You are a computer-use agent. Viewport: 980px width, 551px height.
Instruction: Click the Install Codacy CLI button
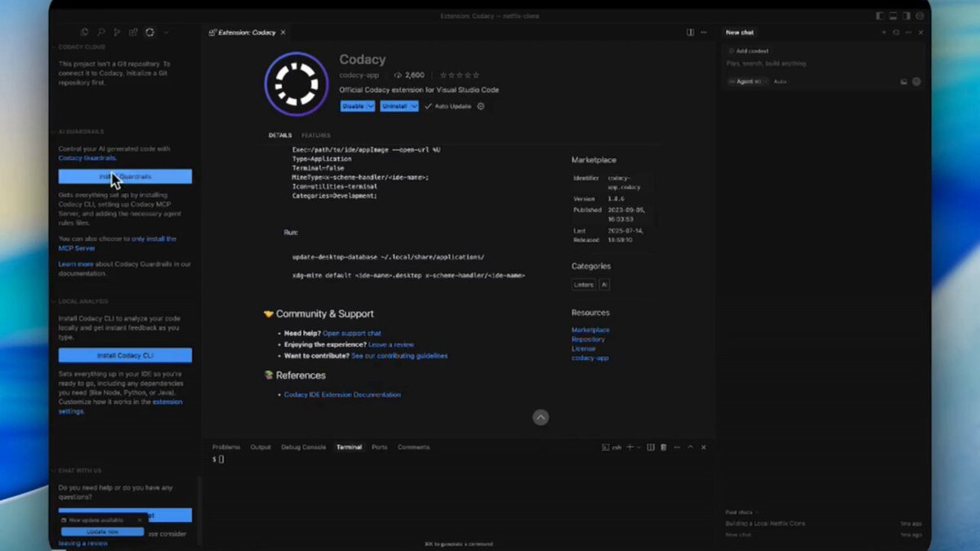125,356
